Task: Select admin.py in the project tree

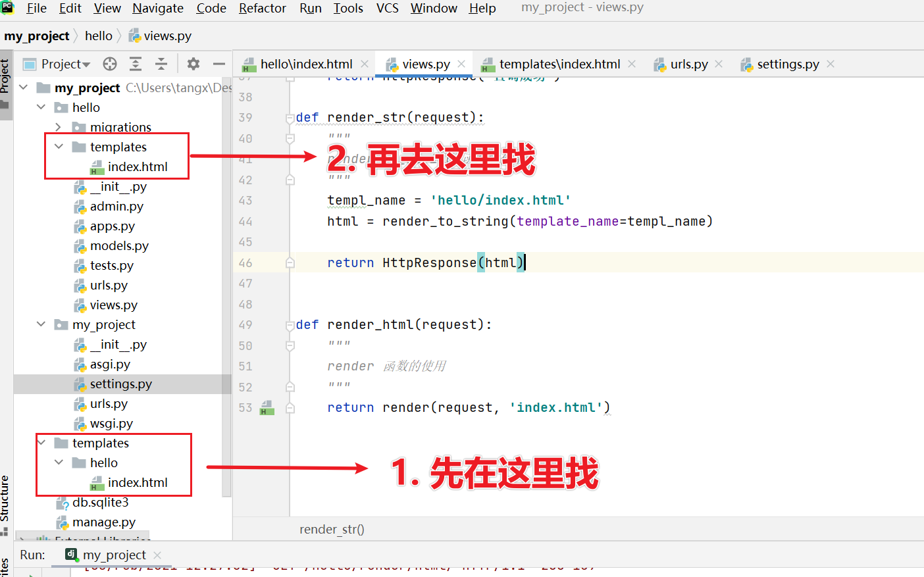Action: pyautogui.click(x=116, y=206)
